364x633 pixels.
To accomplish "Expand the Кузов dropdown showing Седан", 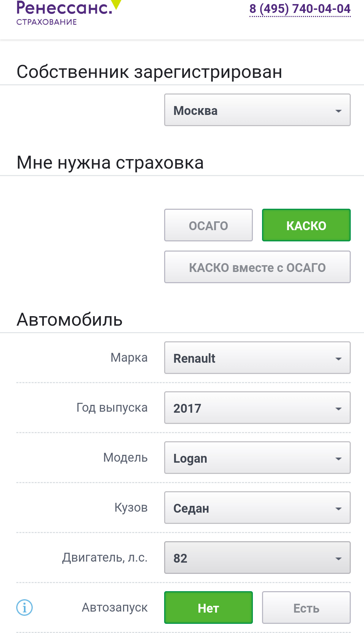I will 257,508.
